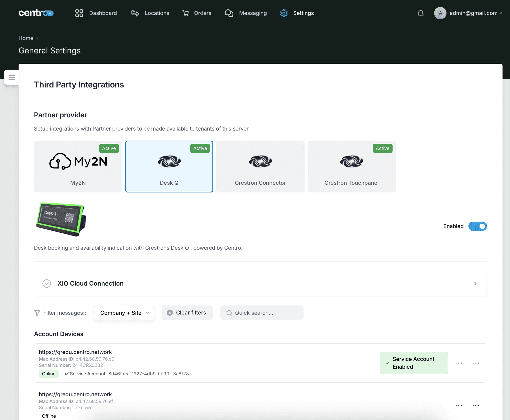This screenshot has height=420, width=510.
Task: Click the Quick search field
Action: click(x=262, y=313)
